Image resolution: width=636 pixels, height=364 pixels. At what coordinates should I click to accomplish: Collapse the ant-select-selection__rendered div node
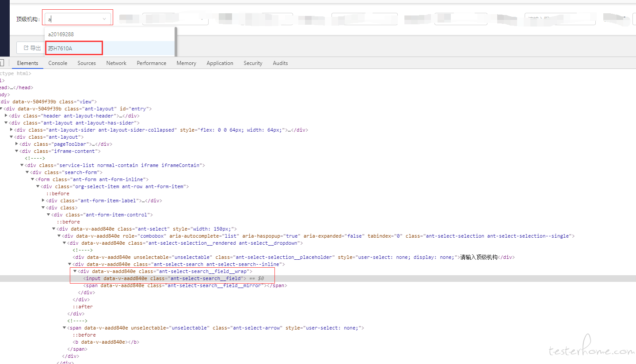coord(65,243)
